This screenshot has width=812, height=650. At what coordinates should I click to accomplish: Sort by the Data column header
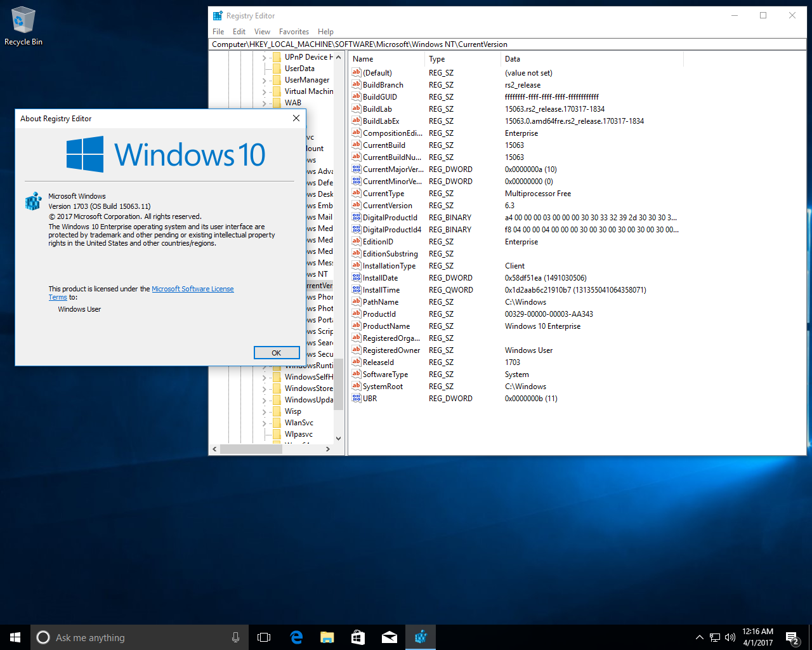coord(592,59)
